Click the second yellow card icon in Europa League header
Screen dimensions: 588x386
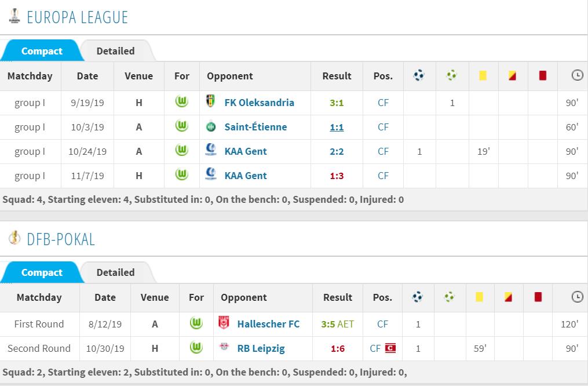click(x=512, y=76)
